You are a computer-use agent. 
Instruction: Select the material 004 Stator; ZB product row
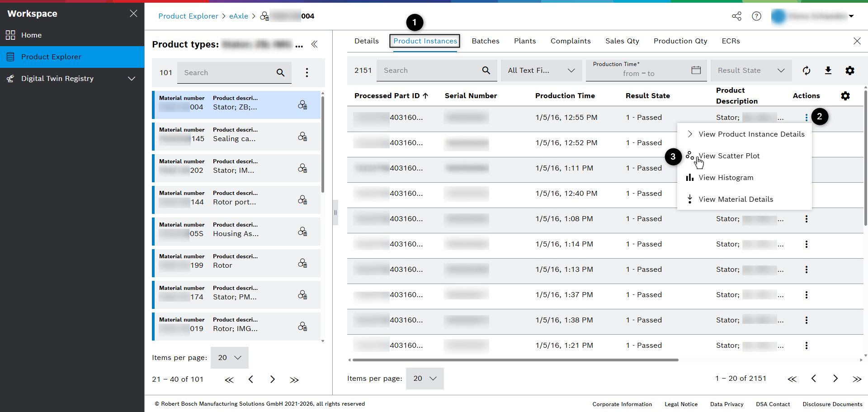click(x=236, y=105)
